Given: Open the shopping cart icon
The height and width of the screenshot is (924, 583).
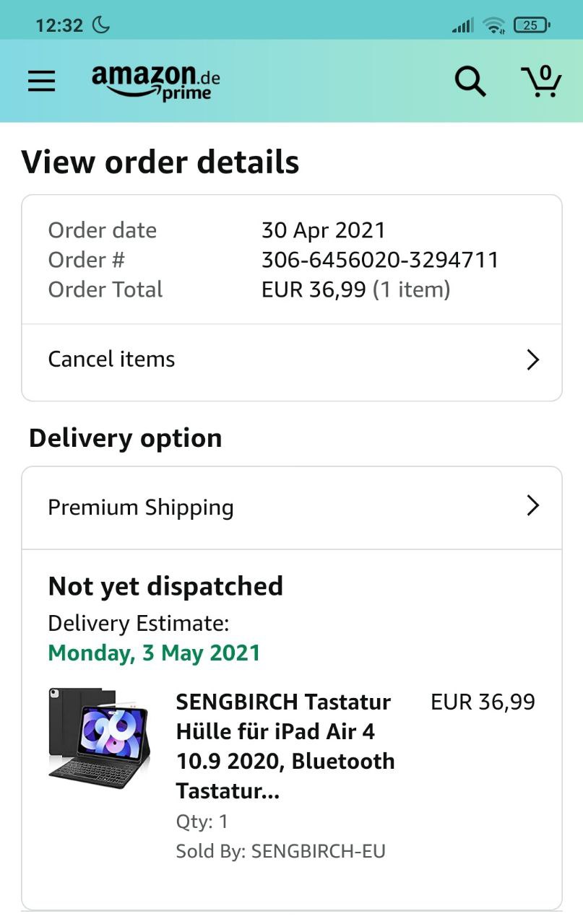Looking at the screenshot, I should click(541, 81).
